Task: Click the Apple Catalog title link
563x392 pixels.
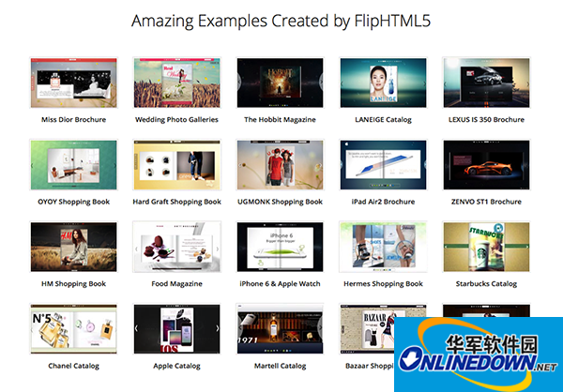Action: (176, 366)
